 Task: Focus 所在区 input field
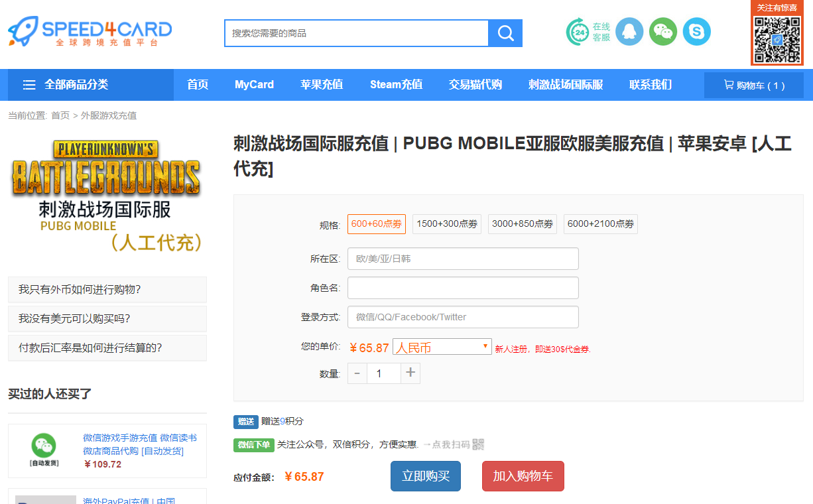coord(463,259)
